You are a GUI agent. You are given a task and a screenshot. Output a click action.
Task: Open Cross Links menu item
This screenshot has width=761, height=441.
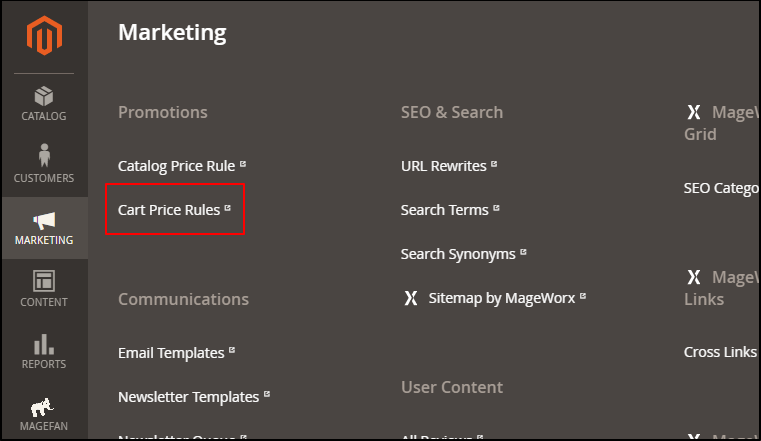click(720, 352)
